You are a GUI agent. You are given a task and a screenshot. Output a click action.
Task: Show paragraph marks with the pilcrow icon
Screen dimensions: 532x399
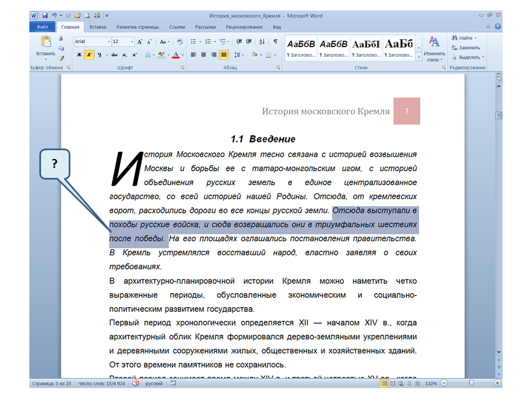pos(275,42)
